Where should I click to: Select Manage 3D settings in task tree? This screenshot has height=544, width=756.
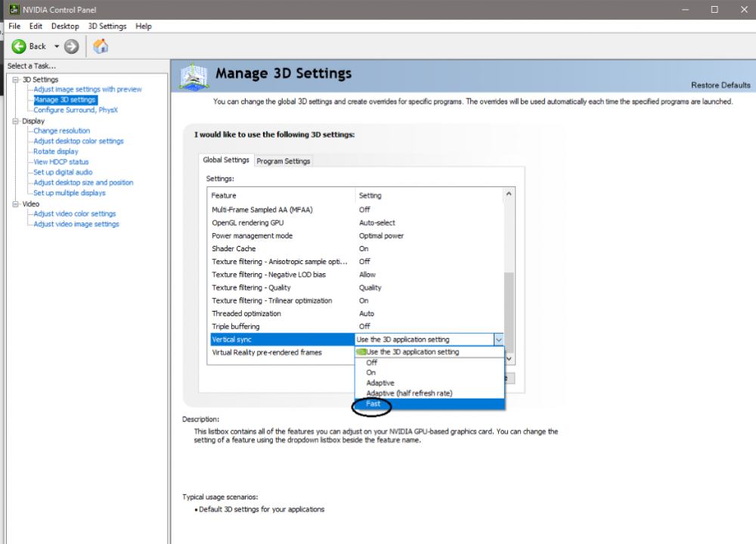coord(65,100)
